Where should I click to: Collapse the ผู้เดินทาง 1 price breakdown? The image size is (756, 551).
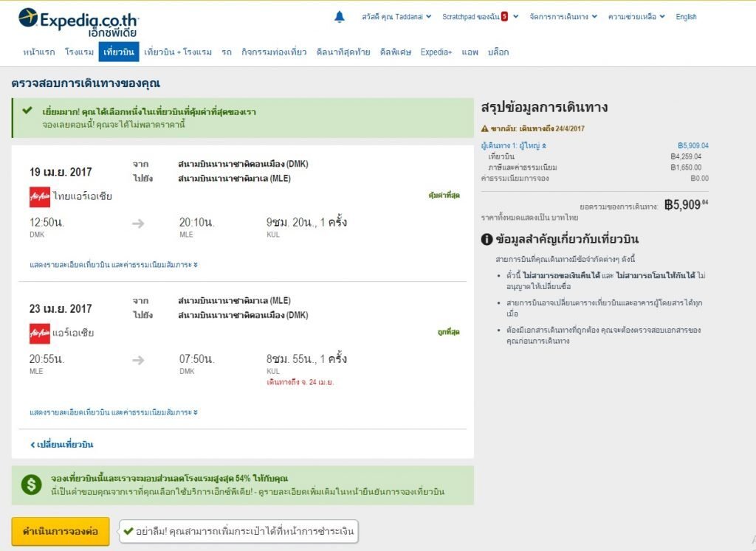tap(509, 145)
